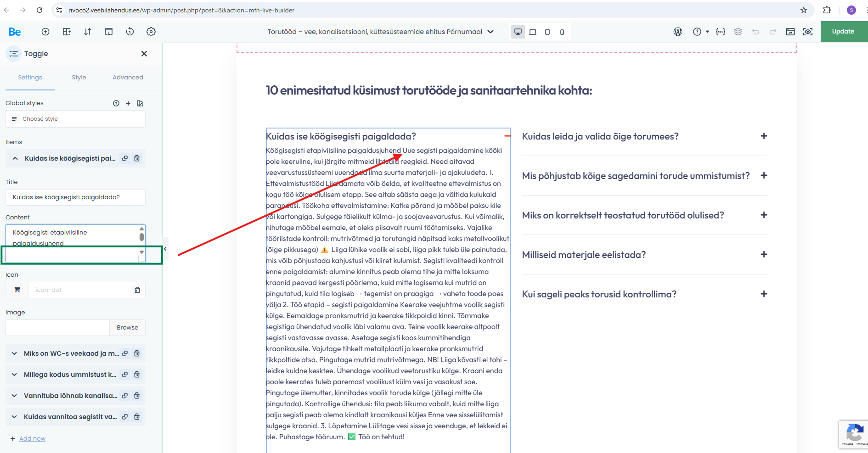Click the icon-dot icon field
The width and height of the screenshot is (868, 453).
pos(79,290)
